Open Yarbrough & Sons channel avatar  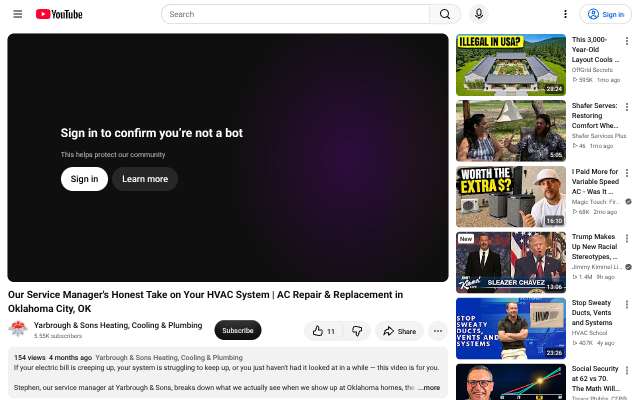pyautogui.click(x=18, y=329)
